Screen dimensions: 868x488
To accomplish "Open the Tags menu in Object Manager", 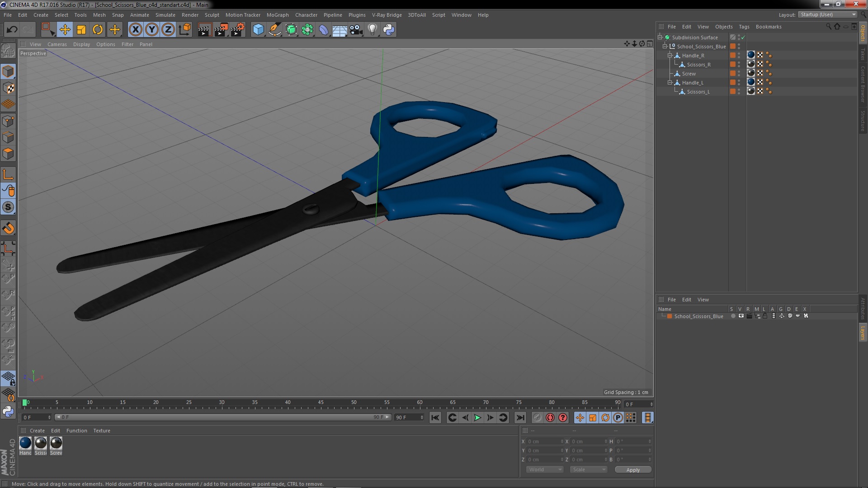I will click(x=744, y=27).
